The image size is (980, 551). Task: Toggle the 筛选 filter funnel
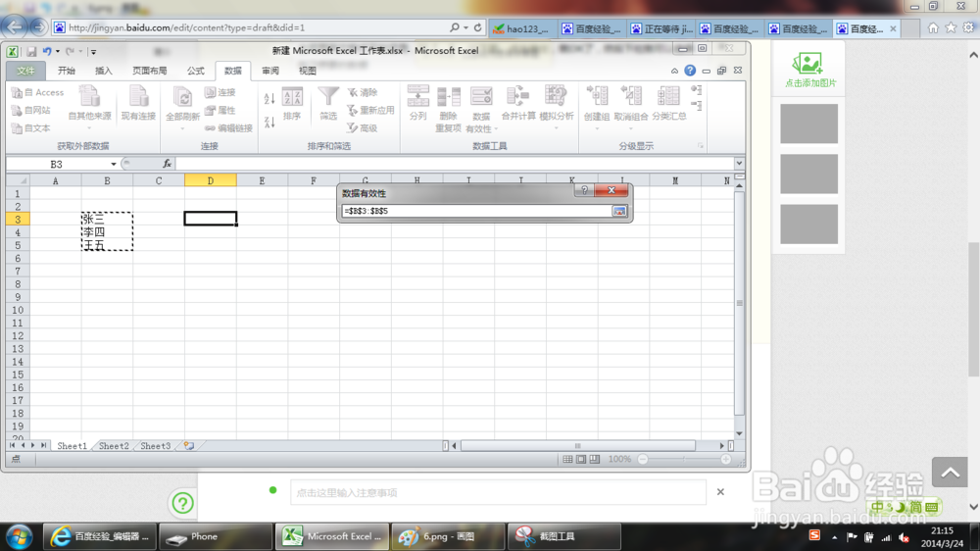pos(328,103)
